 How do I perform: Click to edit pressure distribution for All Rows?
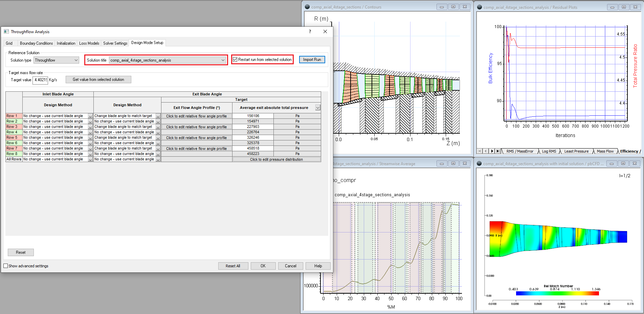(x=276, y=159)
